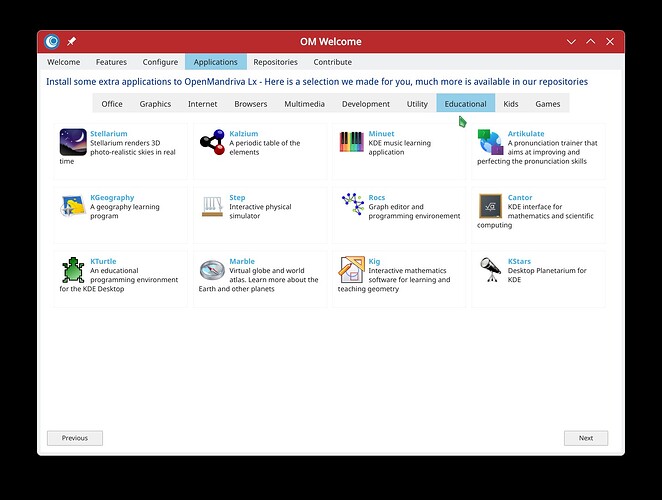Viewport: 662px width, 500px height.
Task: Click 'KDE music learning application' description
Action: pyautogui.click(x=399, y=147)
